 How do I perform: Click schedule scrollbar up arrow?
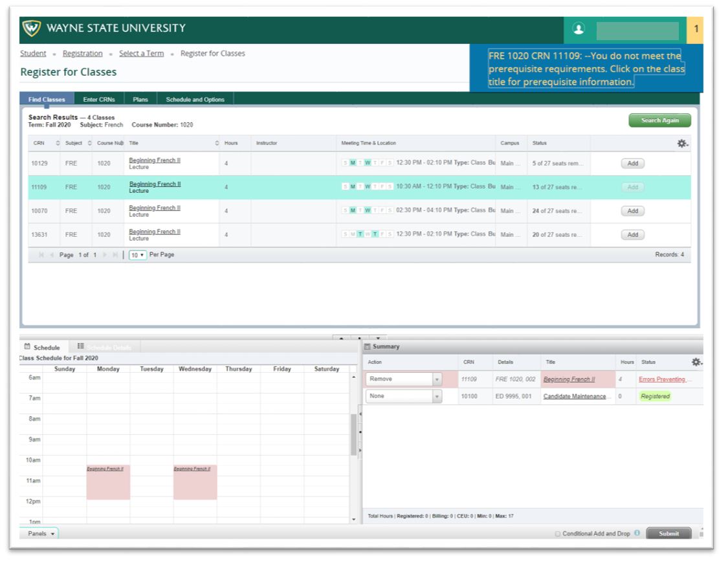354,377
